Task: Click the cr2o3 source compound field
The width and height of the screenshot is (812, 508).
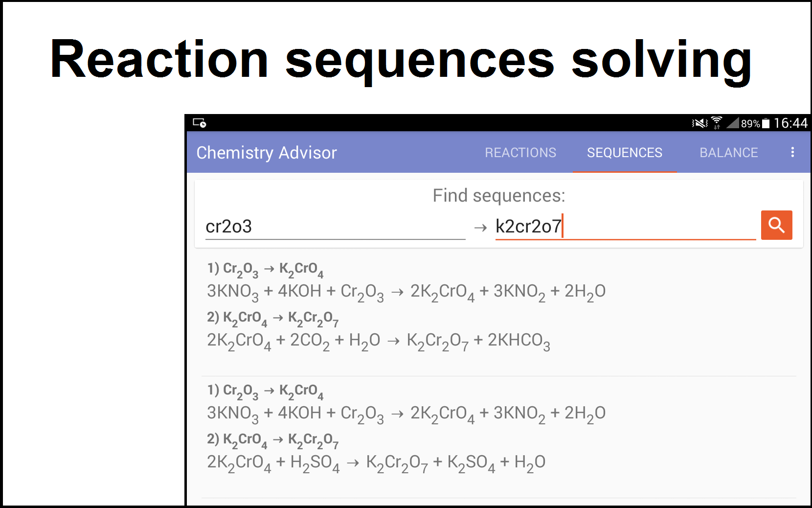Action: pyautogui.click(x=335, y=227)
